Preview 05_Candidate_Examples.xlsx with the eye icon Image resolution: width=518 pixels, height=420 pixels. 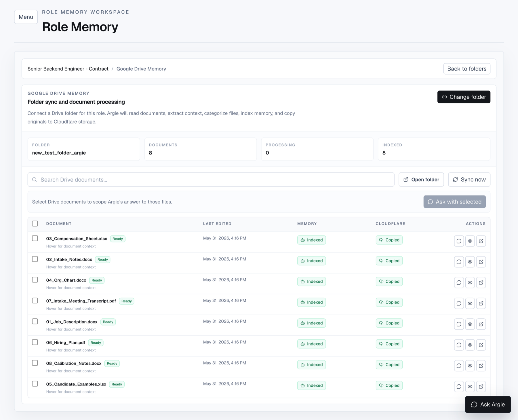pos(470,386)
